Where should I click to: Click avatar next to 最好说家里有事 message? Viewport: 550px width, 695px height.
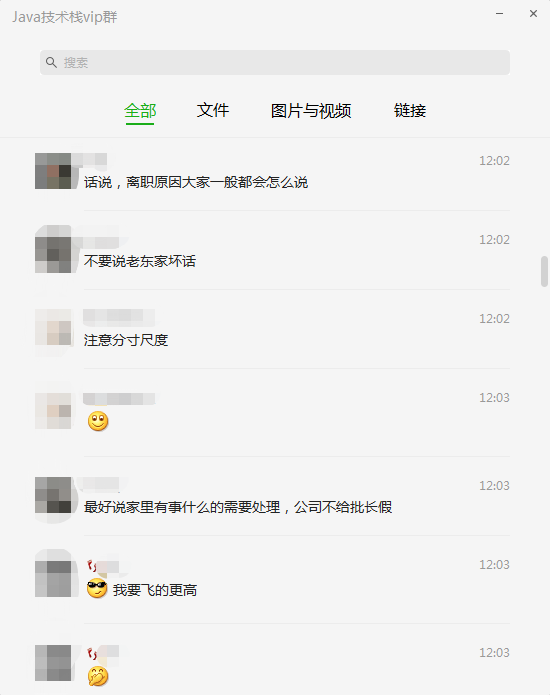[x=53, y=495]
